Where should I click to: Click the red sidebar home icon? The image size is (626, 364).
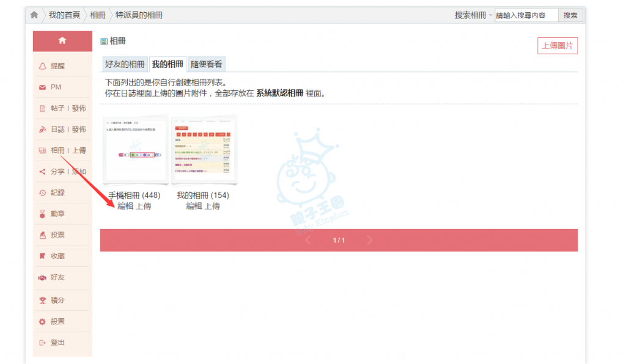pyautogui.click(x=62, y=41)
